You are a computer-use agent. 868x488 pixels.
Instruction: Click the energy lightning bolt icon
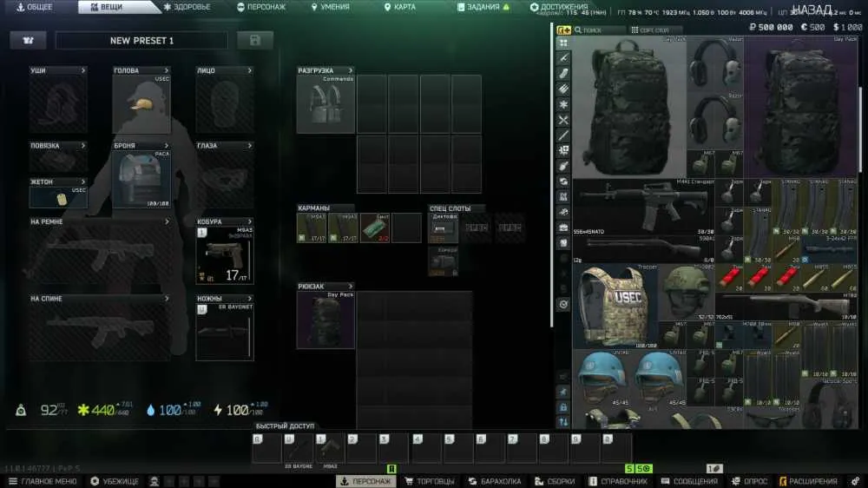tap(218, 410)
